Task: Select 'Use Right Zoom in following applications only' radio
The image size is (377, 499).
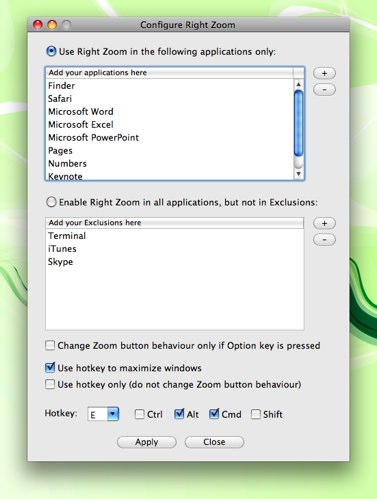Action: pyautogui.click(x=51, y=51)
